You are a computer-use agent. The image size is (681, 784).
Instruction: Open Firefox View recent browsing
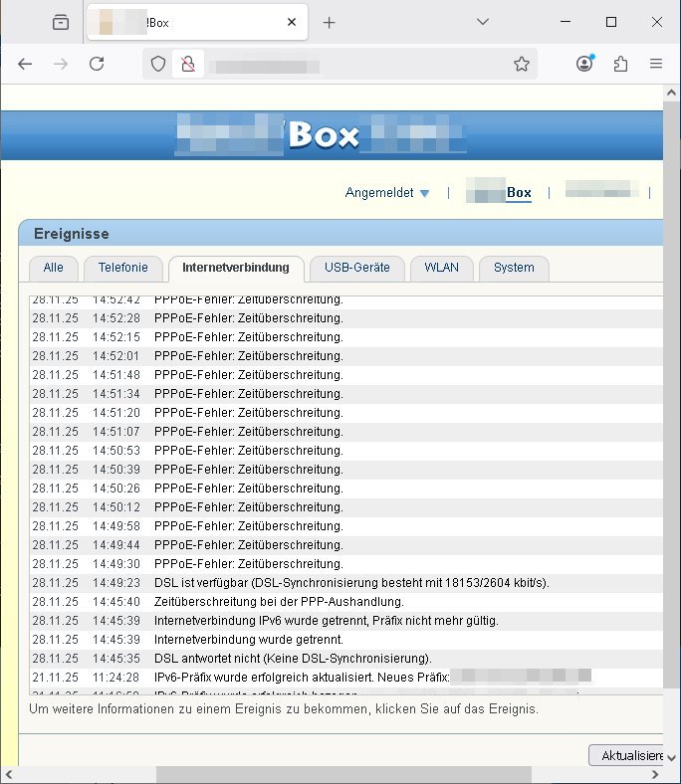click(61, 23)
